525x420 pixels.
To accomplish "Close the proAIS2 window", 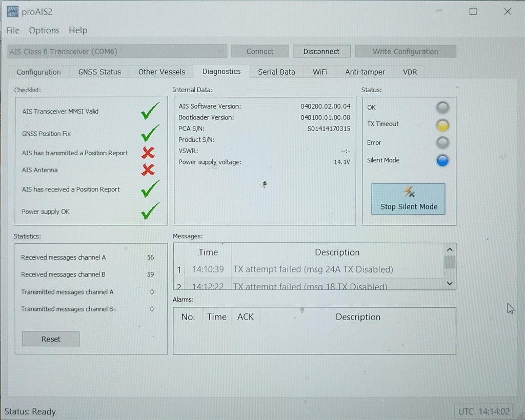I will pos(508,11).
